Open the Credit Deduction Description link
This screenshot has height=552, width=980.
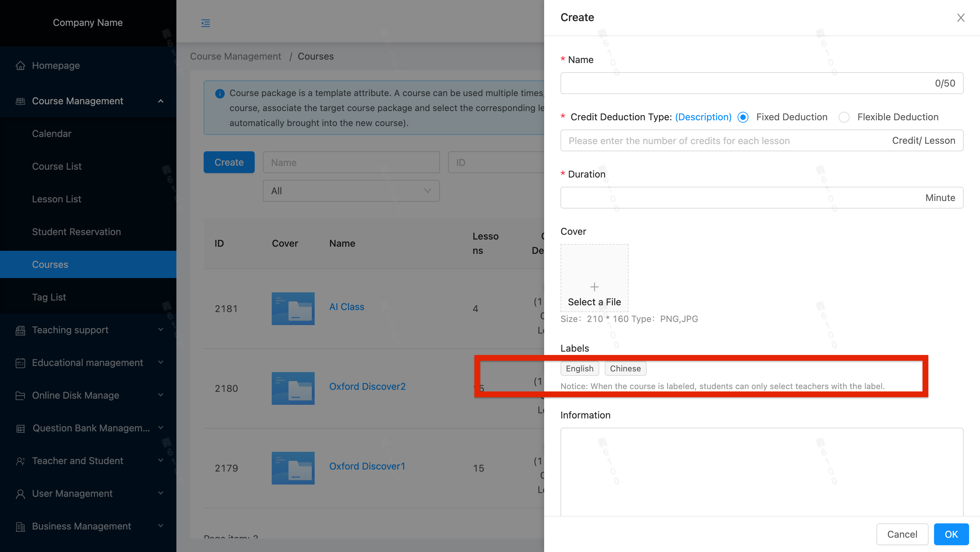coord(703,117)
